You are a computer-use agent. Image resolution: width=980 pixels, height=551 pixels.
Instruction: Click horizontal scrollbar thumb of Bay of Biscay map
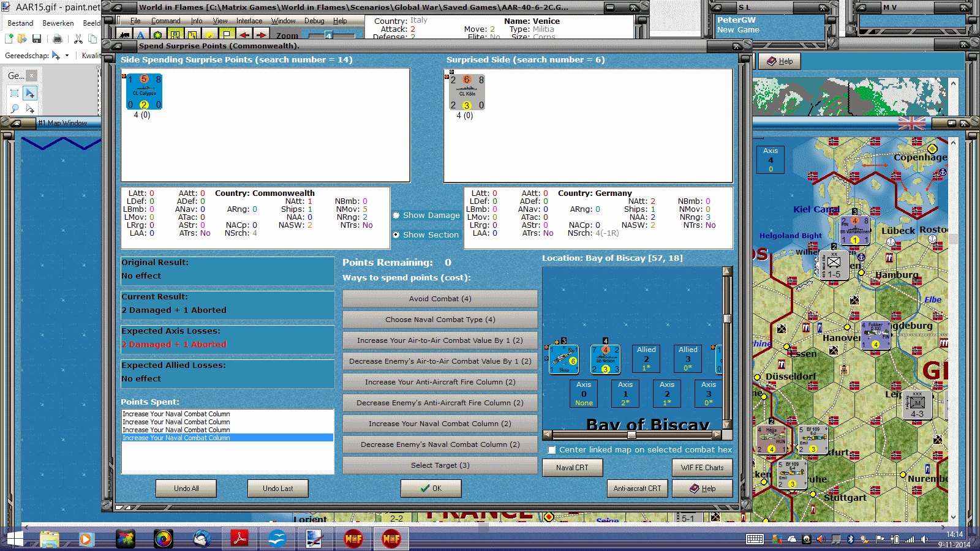[x=631, y=435]
